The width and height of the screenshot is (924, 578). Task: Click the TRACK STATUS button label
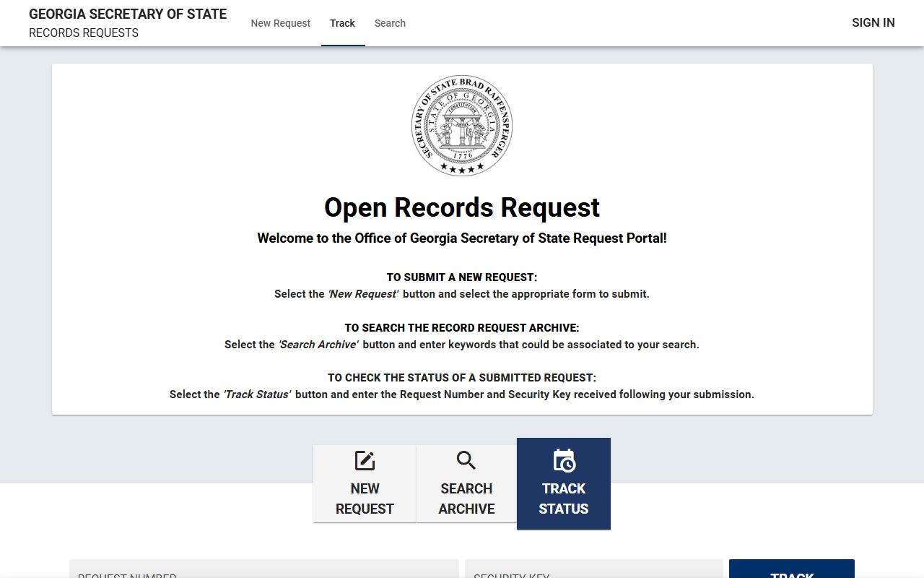(564, 499)
